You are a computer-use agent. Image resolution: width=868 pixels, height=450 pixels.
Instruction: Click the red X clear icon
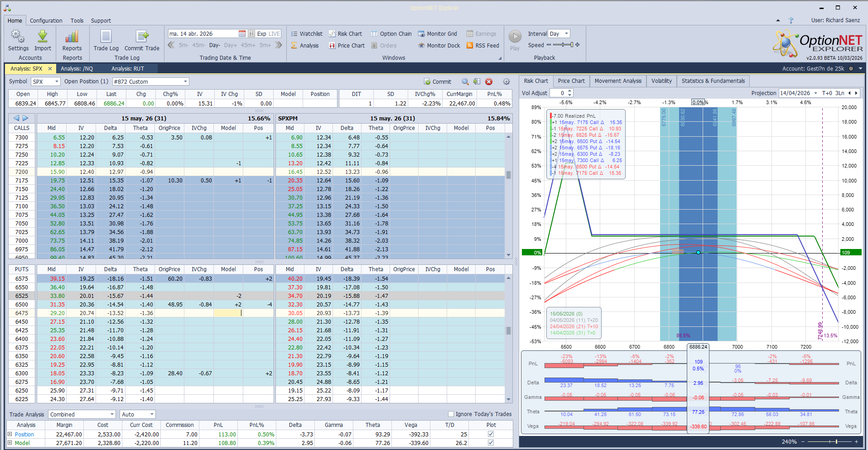click(x=489, y=81)
